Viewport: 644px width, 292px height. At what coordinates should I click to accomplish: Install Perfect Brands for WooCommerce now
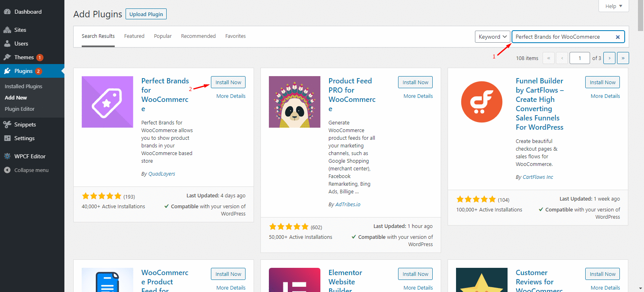(x=228, y=82)
